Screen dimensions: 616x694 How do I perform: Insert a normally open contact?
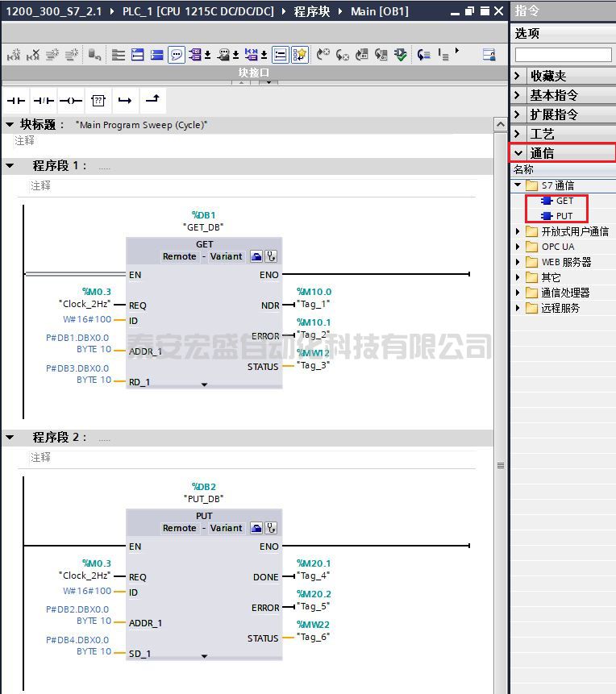(x=16, y=101)
